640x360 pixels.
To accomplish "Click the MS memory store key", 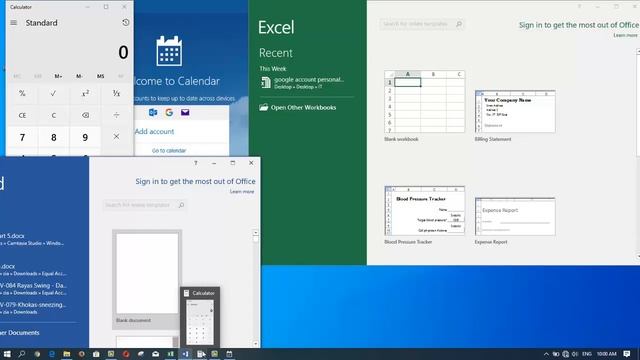I will [x=100, y=76].
